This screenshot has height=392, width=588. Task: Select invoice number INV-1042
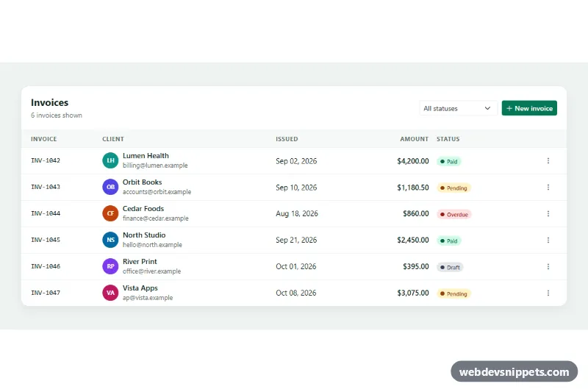46,160
